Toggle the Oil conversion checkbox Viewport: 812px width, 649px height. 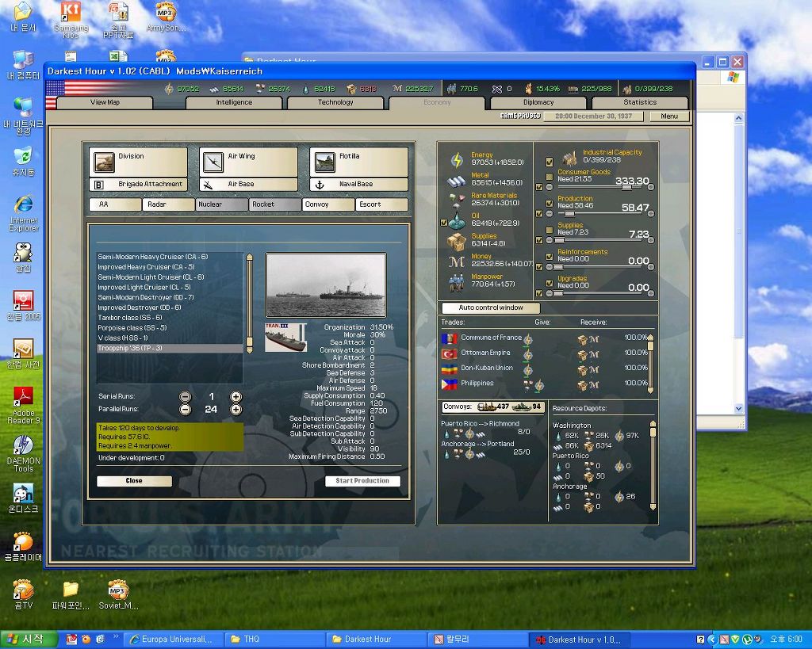click(444, 223)
